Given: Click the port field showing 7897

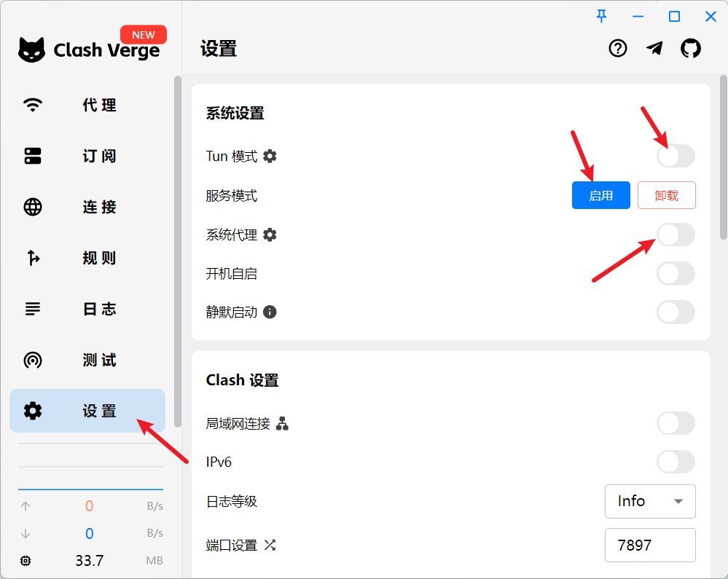Looking at the screenshot, I should click(650, 545).
